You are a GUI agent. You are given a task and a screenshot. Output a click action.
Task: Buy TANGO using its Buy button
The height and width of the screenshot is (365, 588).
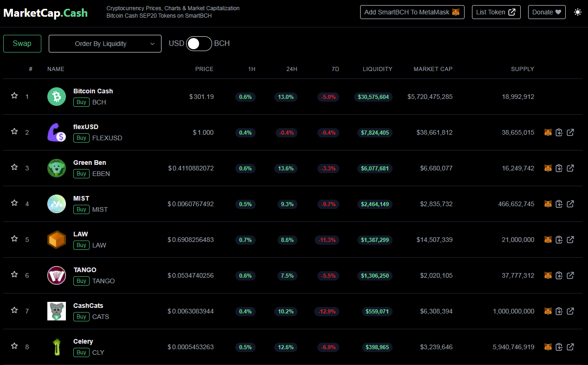click(x=81, y=281)
